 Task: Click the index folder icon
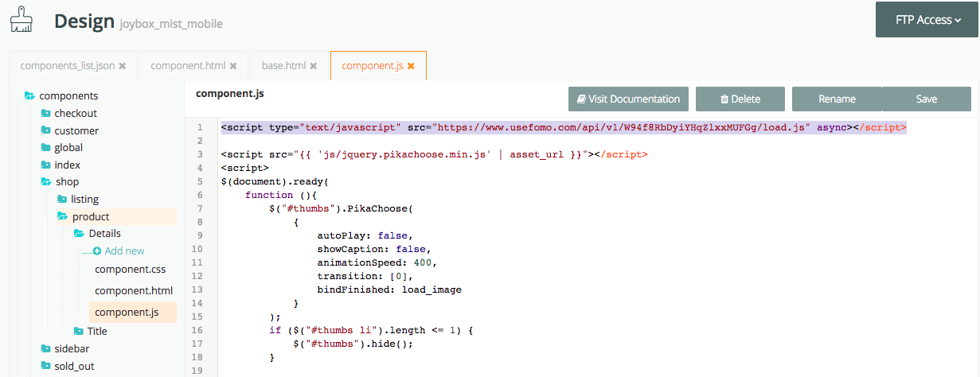coord(45,165)
